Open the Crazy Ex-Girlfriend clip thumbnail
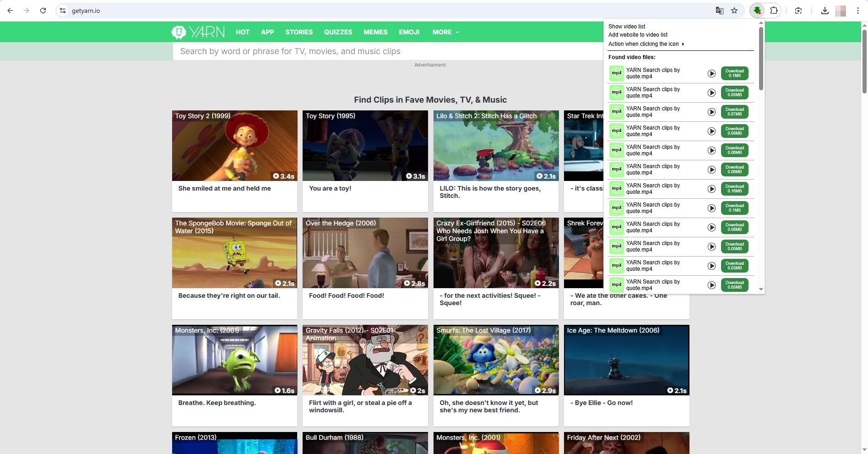Screen dimensions: 868x454 pos(496,253)
